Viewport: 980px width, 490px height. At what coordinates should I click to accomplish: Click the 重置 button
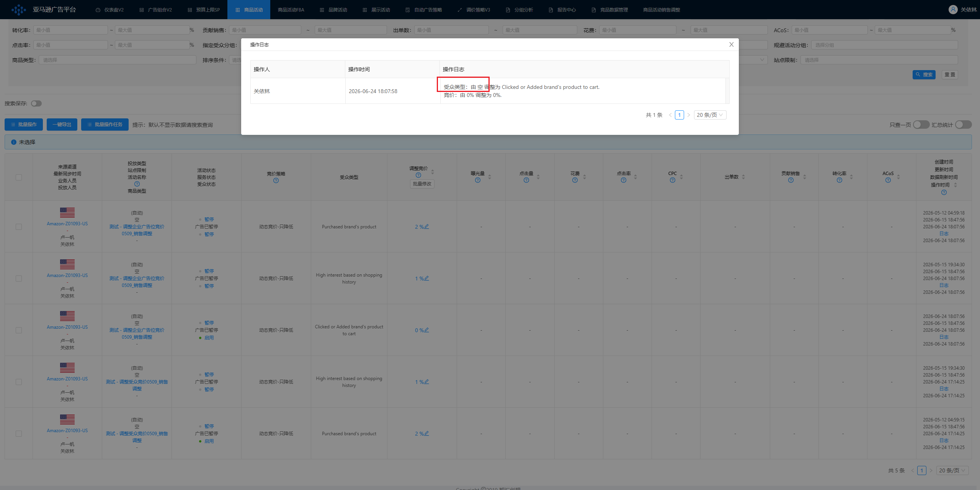coord(950,75)
